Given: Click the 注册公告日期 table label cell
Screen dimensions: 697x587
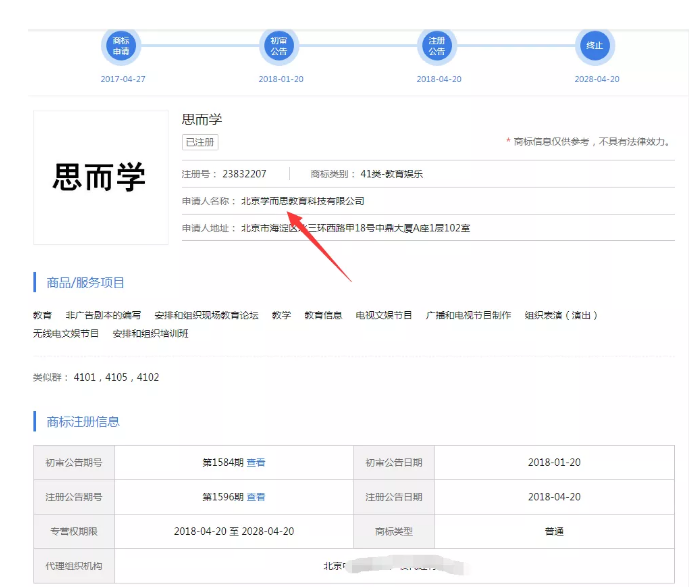Looking at the screenshot, I should pyautogui.click(x=394, y=497).
